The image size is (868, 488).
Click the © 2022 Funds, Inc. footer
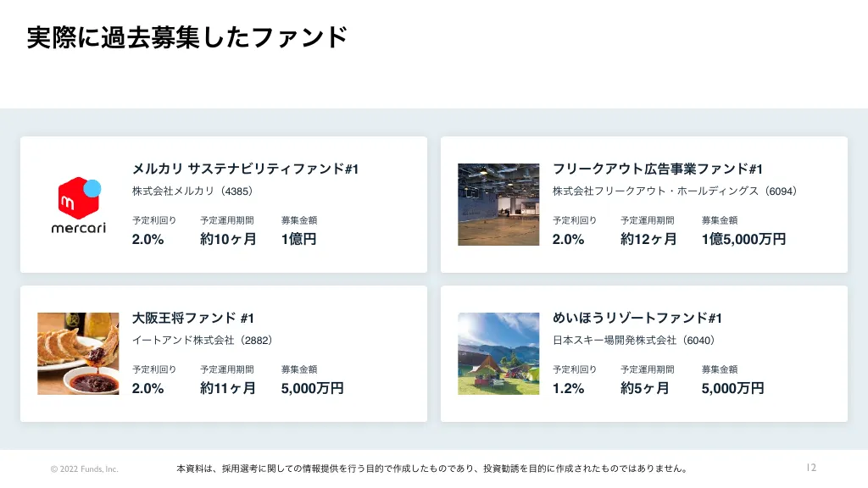click(84, 469)
